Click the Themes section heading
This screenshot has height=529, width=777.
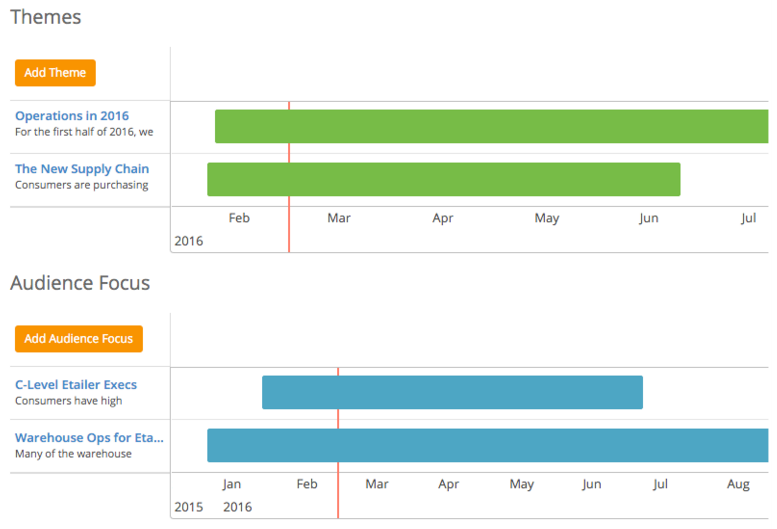click(x=46, y=17)
